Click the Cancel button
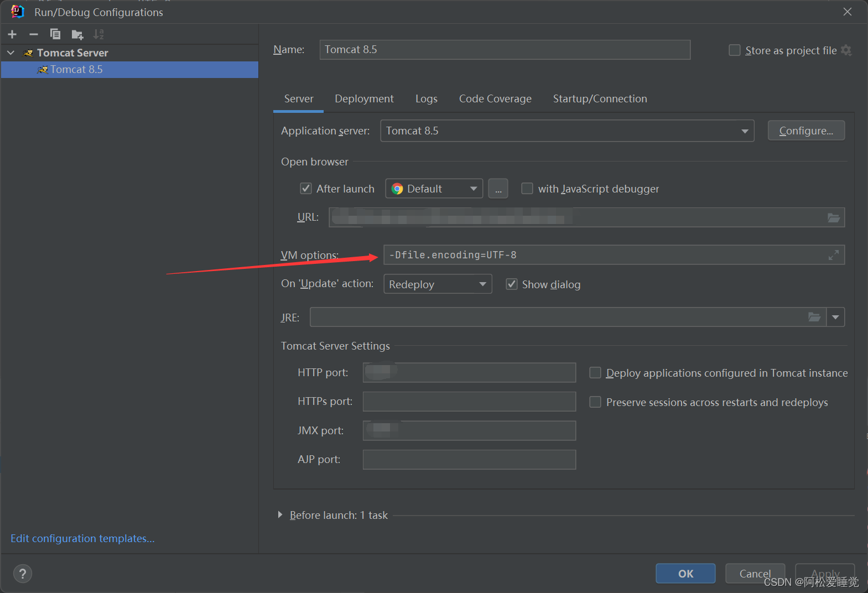Screen dimensions: 868x593 (x=755, y=574)
